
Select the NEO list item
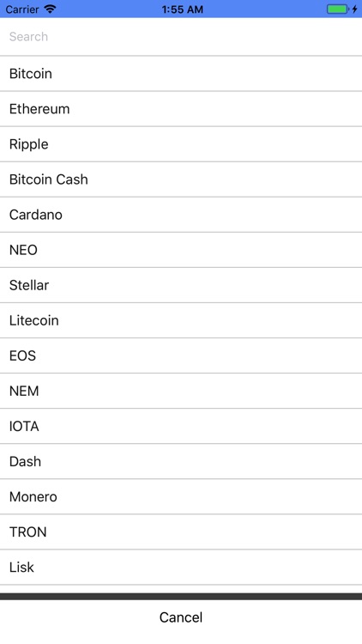(181, 250)
